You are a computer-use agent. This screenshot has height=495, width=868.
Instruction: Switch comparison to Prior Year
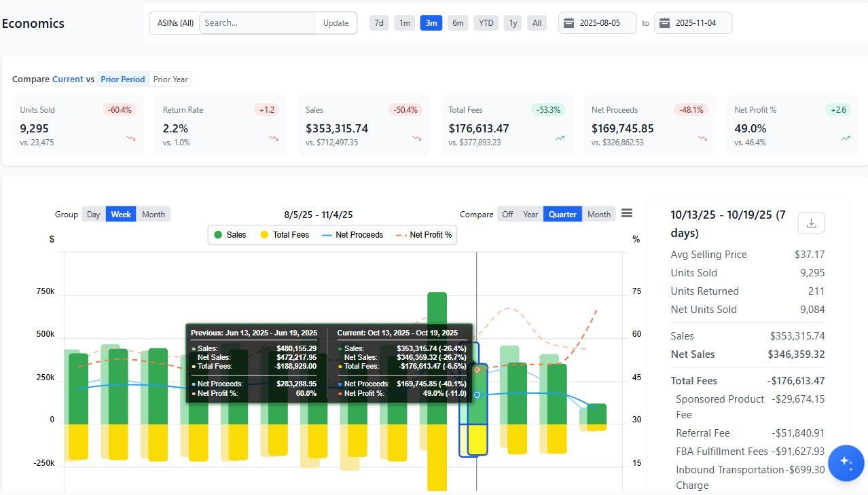coord(170,79)
